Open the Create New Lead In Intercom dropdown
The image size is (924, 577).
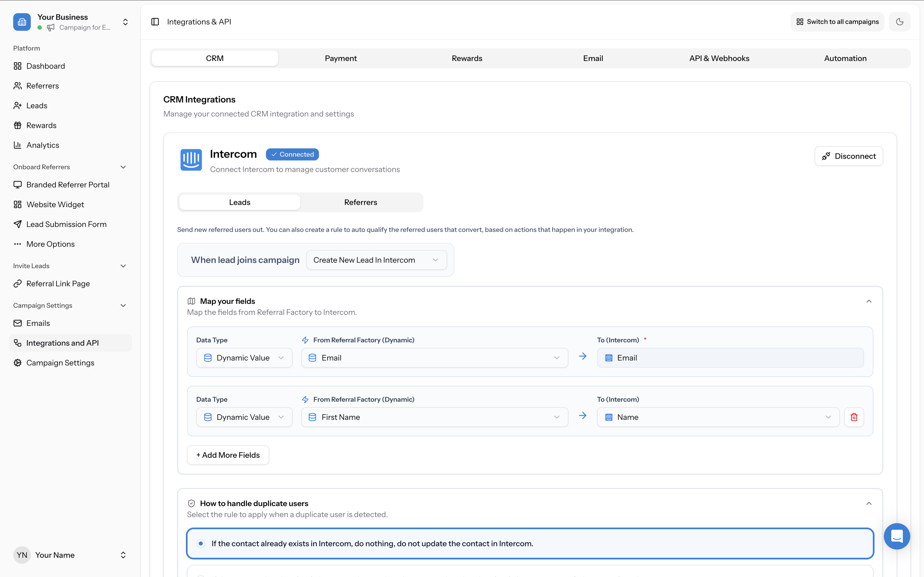pyautogui.click(x=376, y=260)
